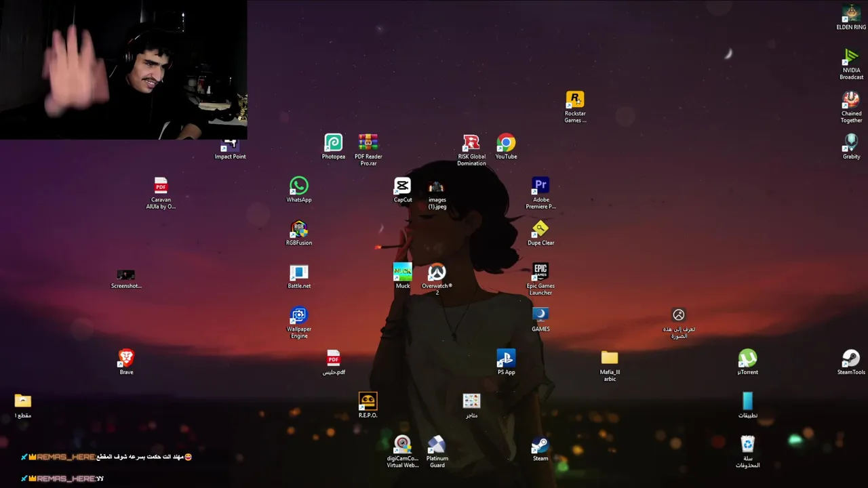Open the CapCut shortcut
Viewport: 868px width, 488px height.
pyautogui.click(x=402, y=190)
